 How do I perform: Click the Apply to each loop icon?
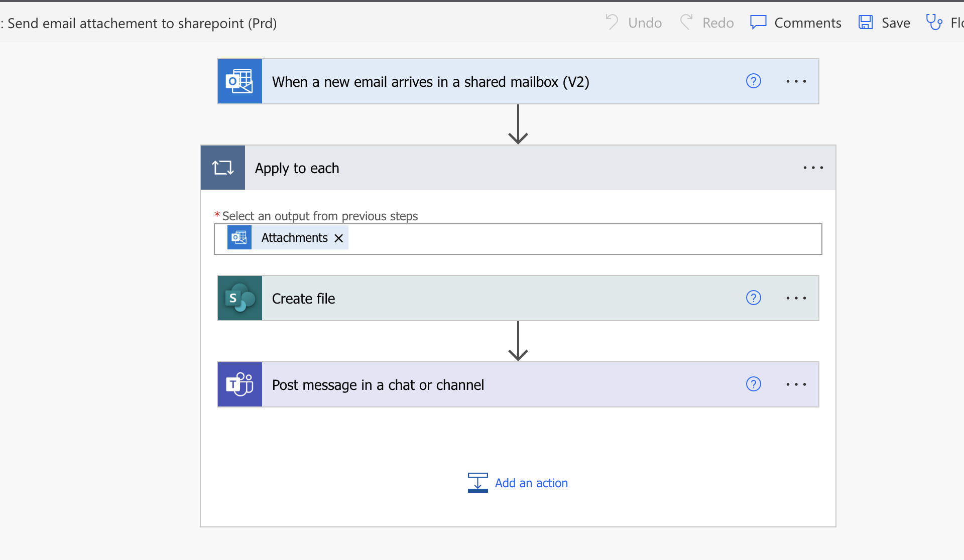[x=223, y=168]
